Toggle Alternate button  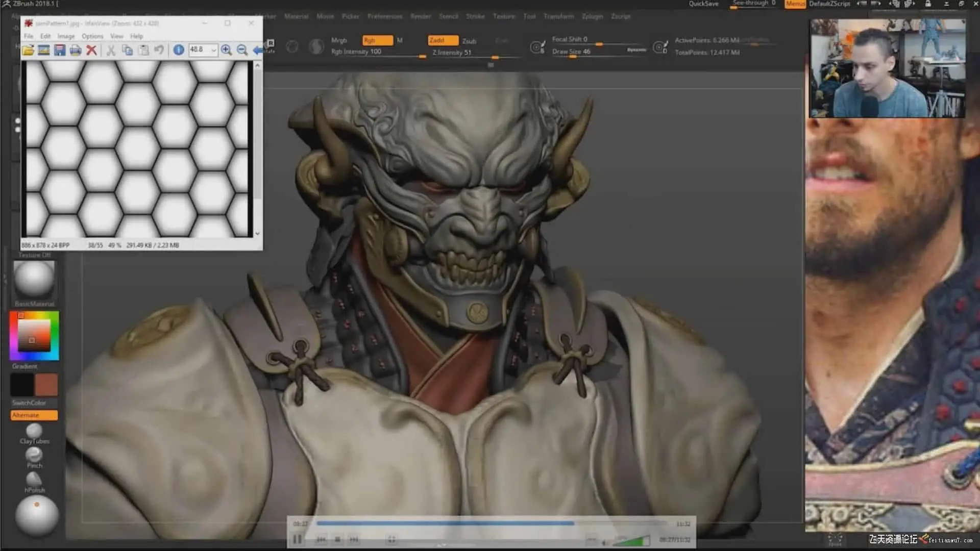(34, 415)
